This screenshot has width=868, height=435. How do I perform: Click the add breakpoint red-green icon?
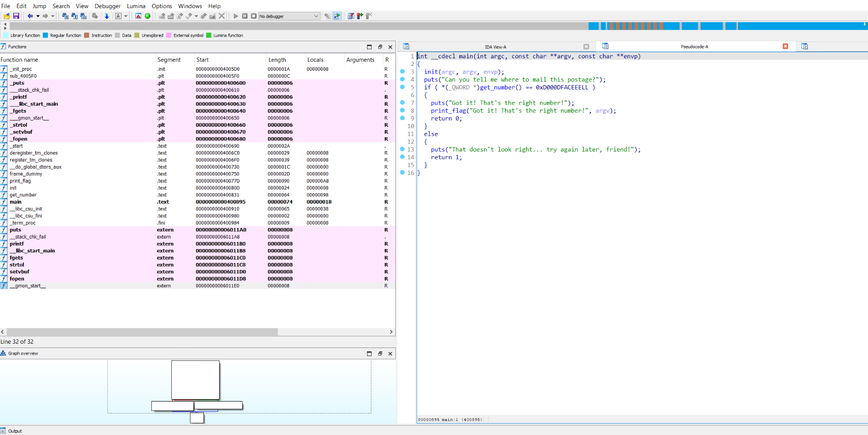tap(360, 16)
